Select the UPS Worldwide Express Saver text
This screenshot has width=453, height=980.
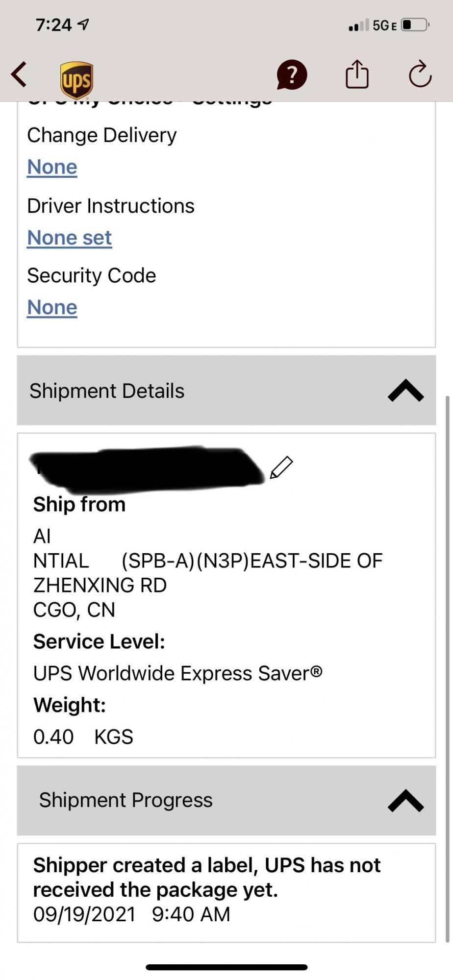point(177,673)
